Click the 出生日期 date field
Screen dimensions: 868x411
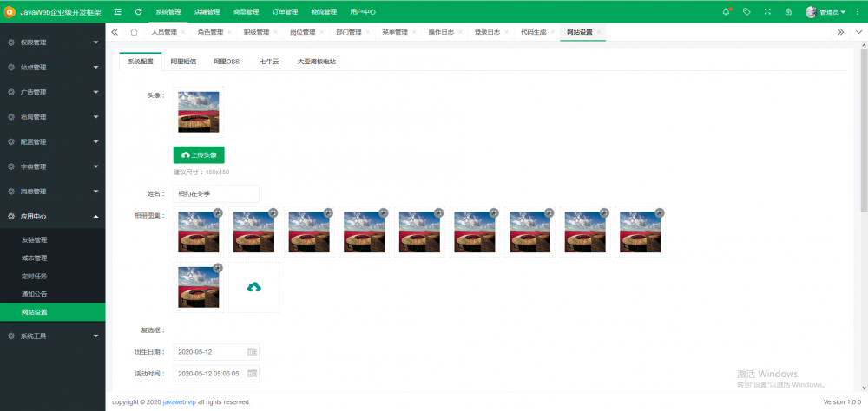pos(216,351)
